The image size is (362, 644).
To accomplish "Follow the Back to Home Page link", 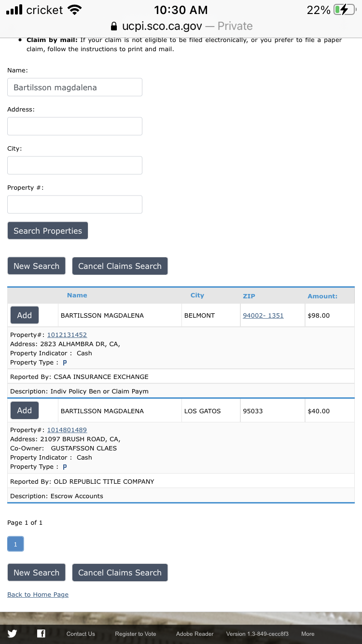I will click(38, 595).
